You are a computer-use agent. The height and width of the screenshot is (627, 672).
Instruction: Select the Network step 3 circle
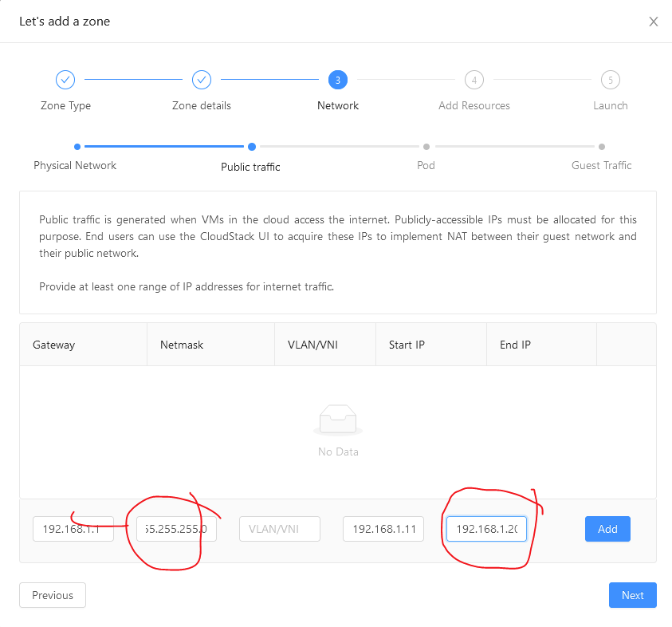coord(338,80)
